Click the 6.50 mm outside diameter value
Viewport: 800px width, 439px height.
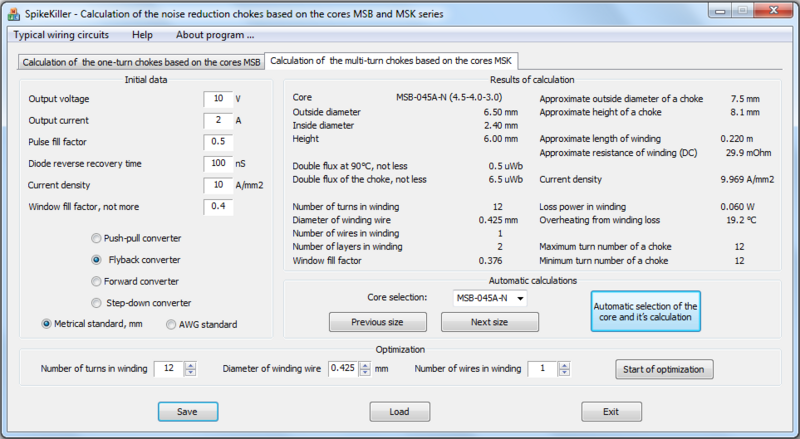[x=501, y=112]
